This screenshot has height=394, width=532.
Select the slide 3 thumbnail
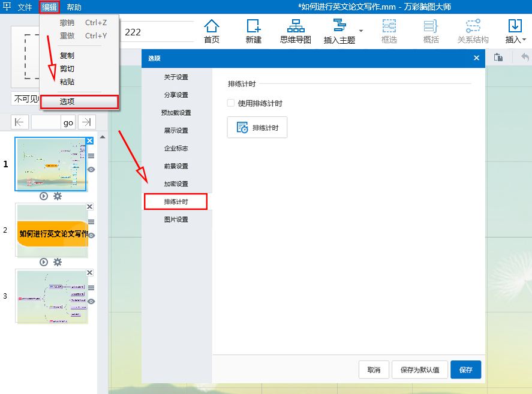tap(52, 297)
